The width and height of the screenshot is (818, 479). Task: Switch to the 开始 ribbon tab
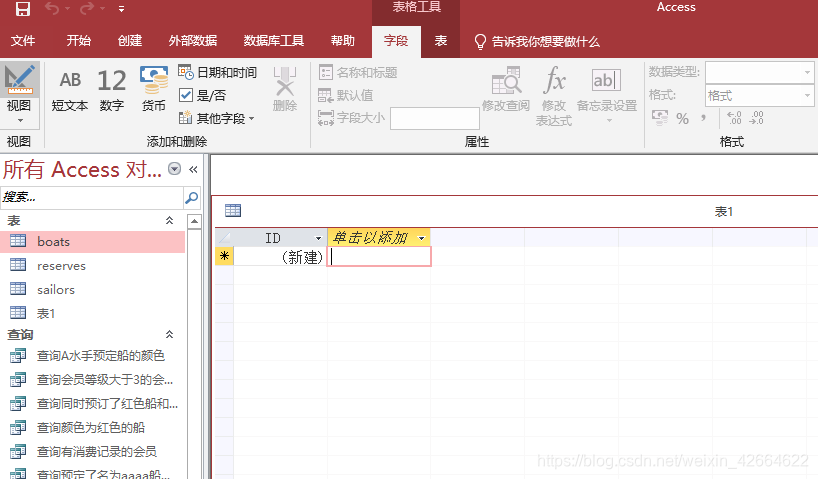pos(79,41)
